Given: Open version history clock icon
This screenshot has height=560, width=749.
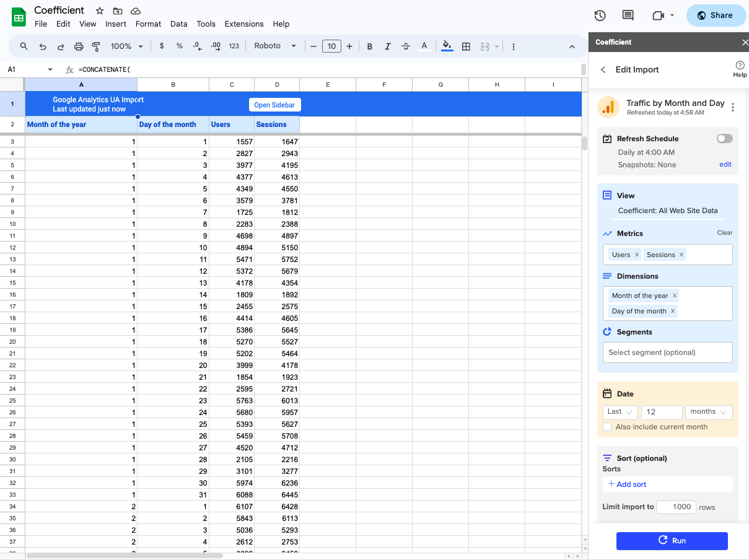Looking at the screenshot, I should click(x=600, y=15).
